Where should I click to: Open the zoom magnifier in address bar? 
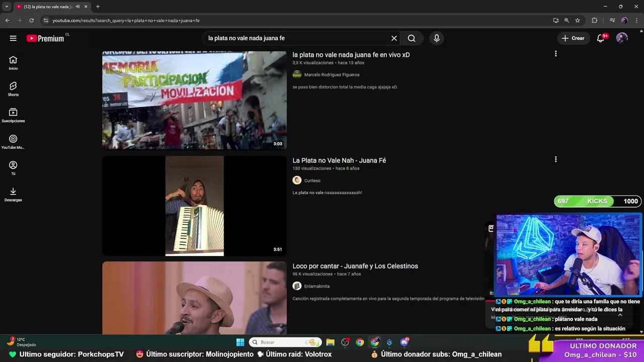coord(567,21)
